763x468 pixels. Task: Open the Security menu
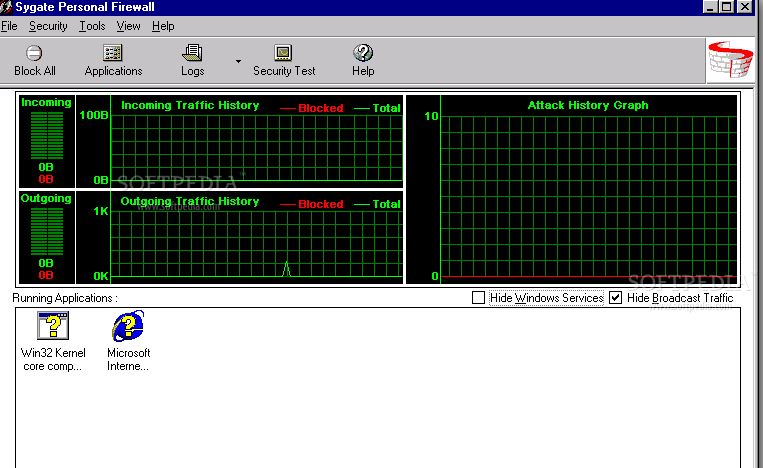(x=48, y=26)
